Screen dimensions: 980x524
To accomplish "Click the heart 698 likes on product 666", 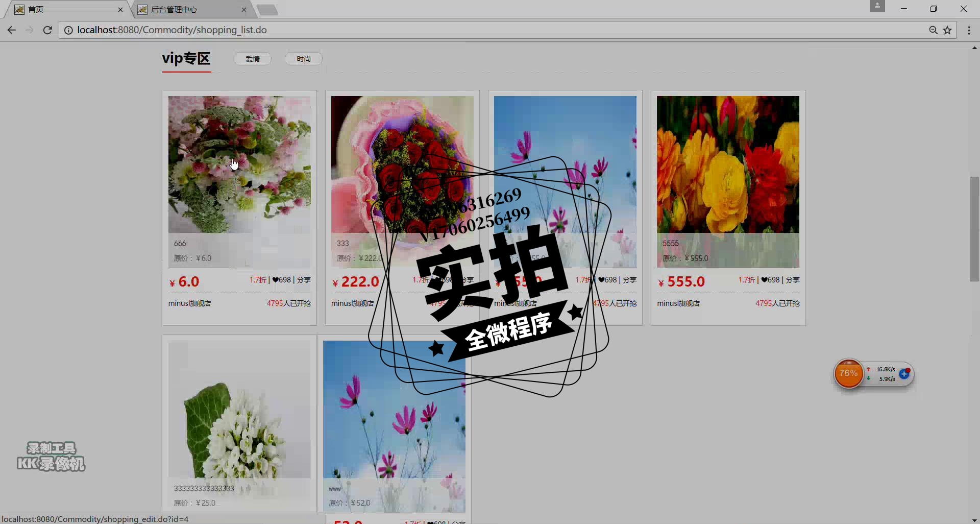I will pos(281,280).
